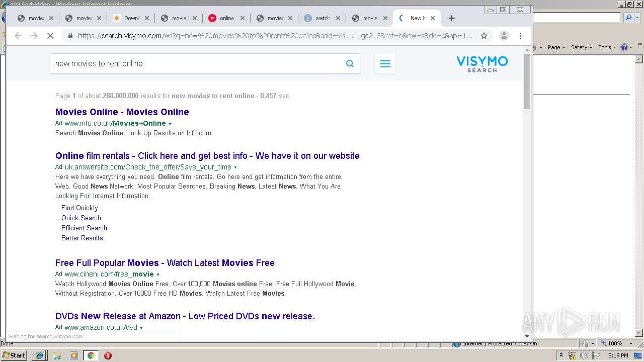Image resolution: width=644 pixels, height=362 pixels.
Task: Open 'Movies Online - Movies Online' result
Action: [x=122, y=112]
